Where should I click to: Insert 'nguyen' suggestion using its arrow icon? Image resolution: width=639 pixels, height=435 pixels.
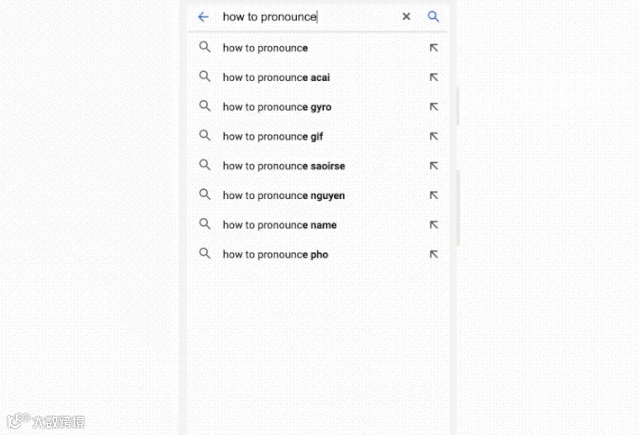pos(433,195)
